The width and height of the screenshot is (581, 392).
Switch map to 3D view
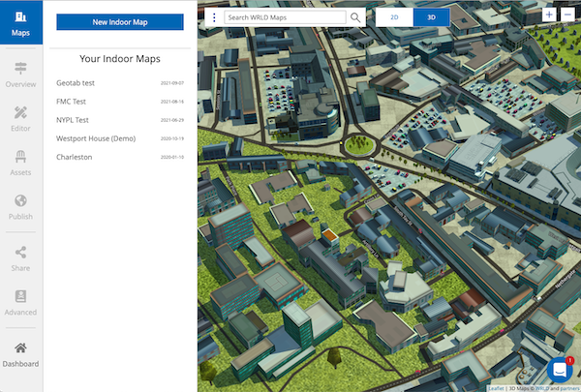click(431, 17)
